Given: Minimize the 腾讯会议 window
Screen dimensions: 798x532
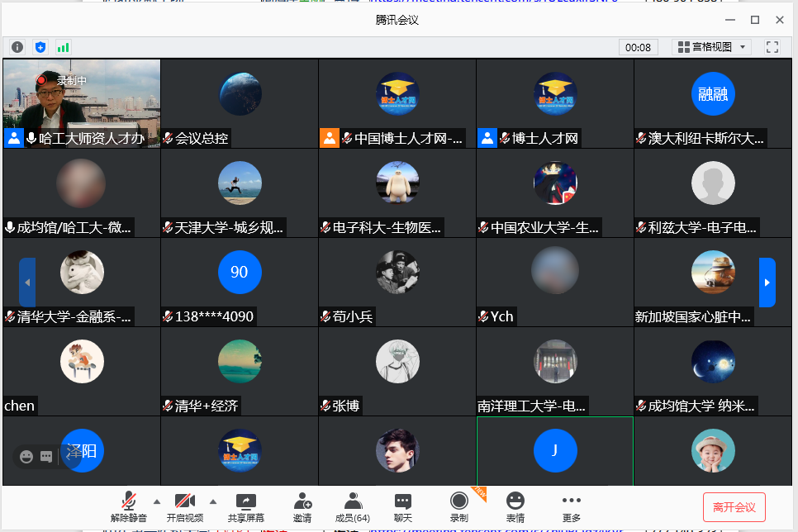Looking at the screenshot, I should 730,20.
